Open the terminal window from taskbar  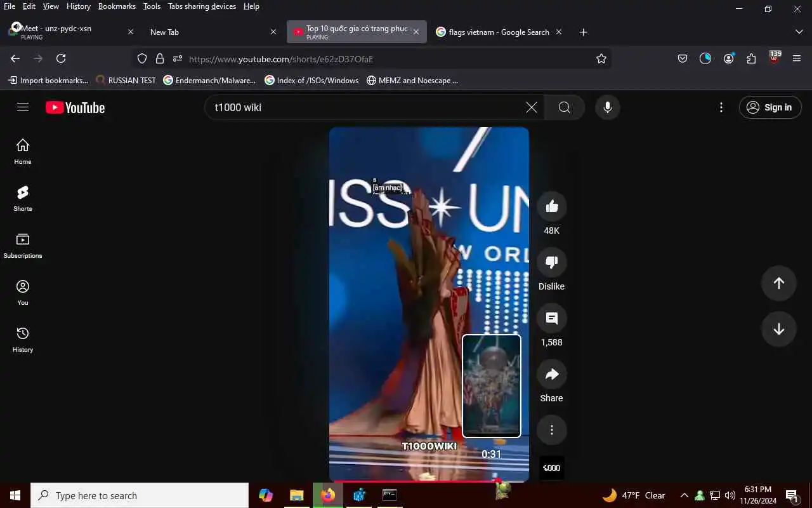coord(390,495)
